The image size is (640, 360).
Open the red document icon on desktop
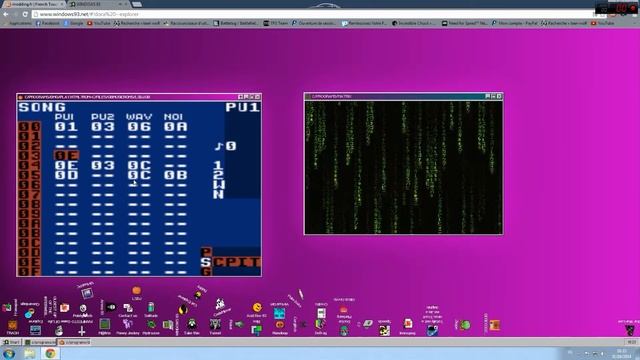(407, 324)
